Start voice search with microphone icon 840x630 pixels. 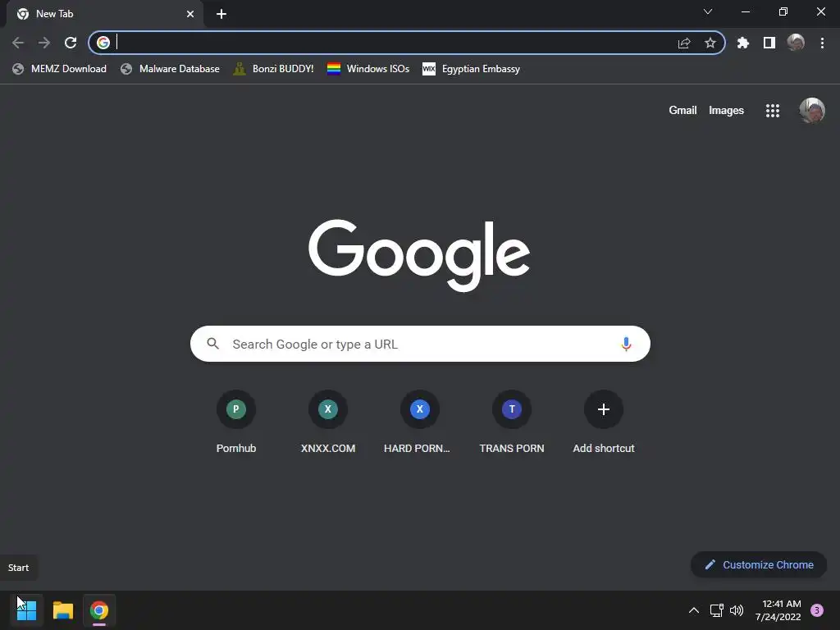(626, 344)
